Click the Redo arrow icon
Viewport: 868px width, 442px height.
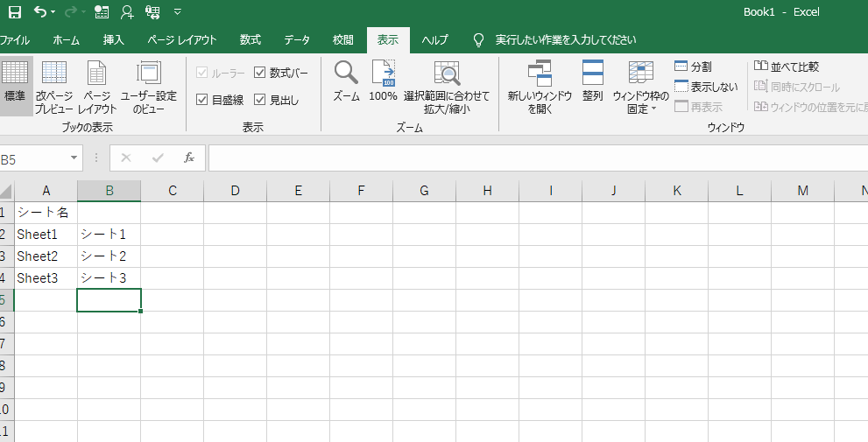70,11
